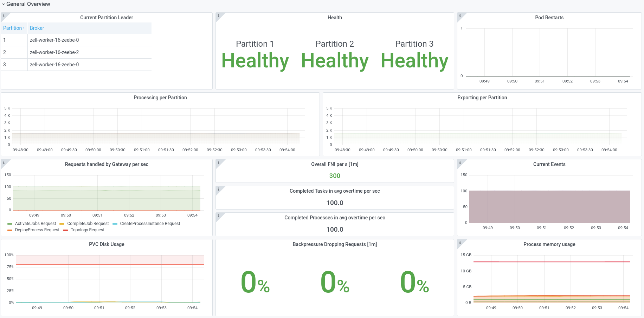Click the Overall FNI value 300
Viewport: 644px width, 318px height.
335,176
